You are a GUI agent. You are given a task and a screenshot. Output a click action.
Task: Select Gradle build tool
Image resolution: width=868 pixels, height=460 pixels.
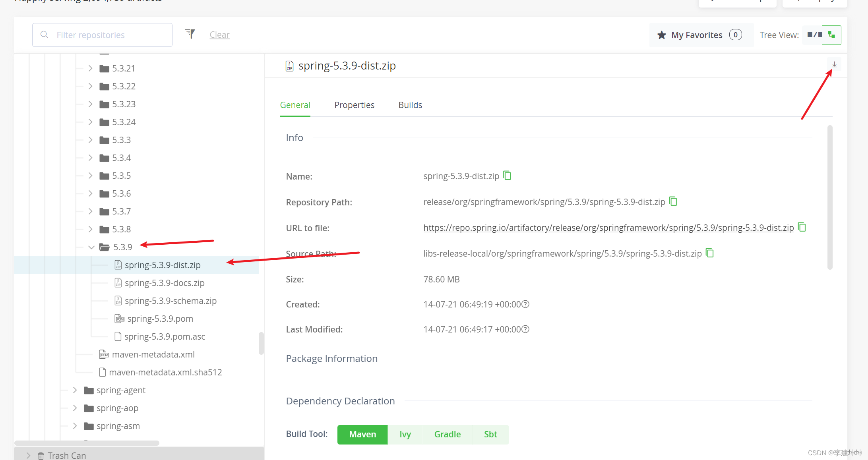(x=448, y=435)
